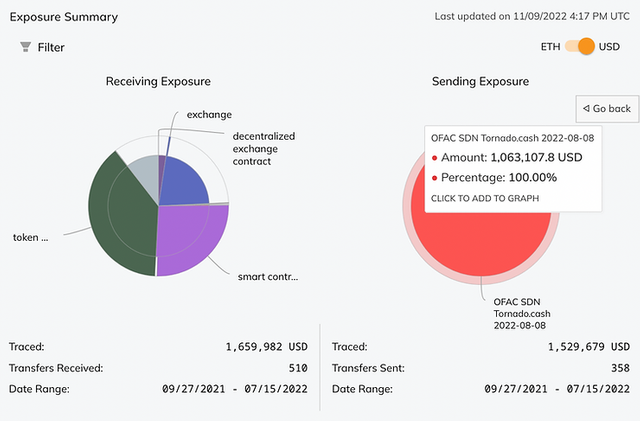
Task: Click the "exchange" pie chart label
Action: 209,115
